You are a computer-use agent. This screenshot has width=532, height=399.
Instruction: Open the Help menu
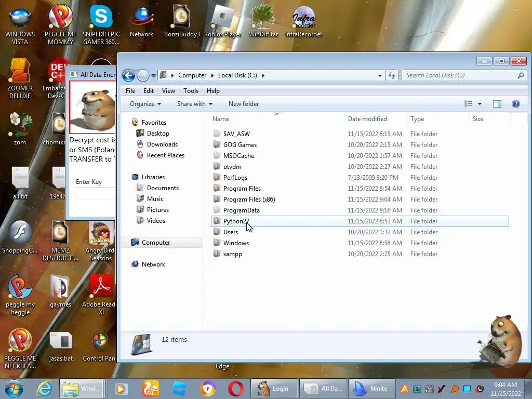213,91
